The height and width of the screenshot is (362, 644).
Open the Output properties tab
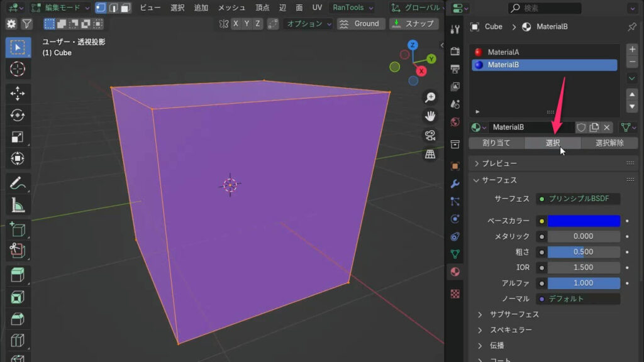point(455,69)
